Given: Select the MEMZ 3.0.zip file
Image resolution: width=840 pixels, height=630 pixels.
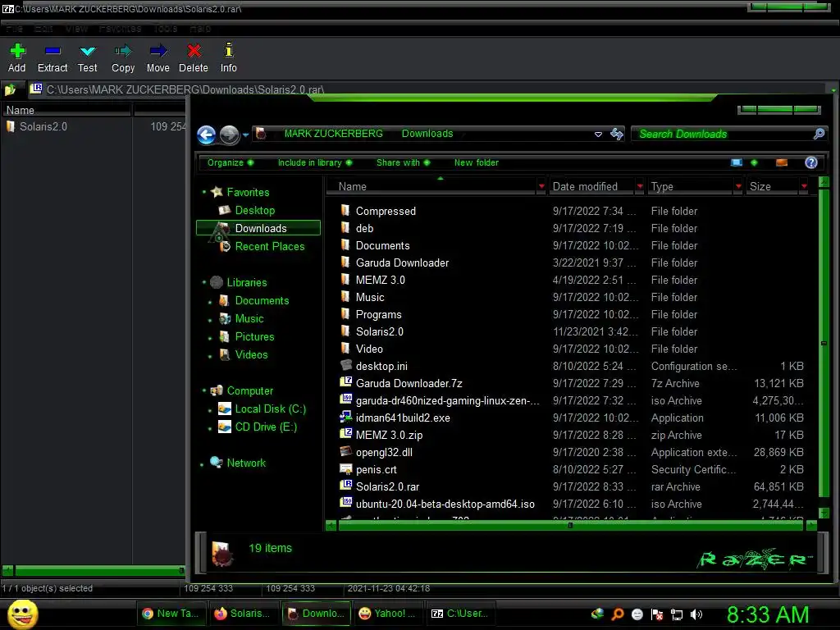Looking at the screenshot, I should [389, 435].
